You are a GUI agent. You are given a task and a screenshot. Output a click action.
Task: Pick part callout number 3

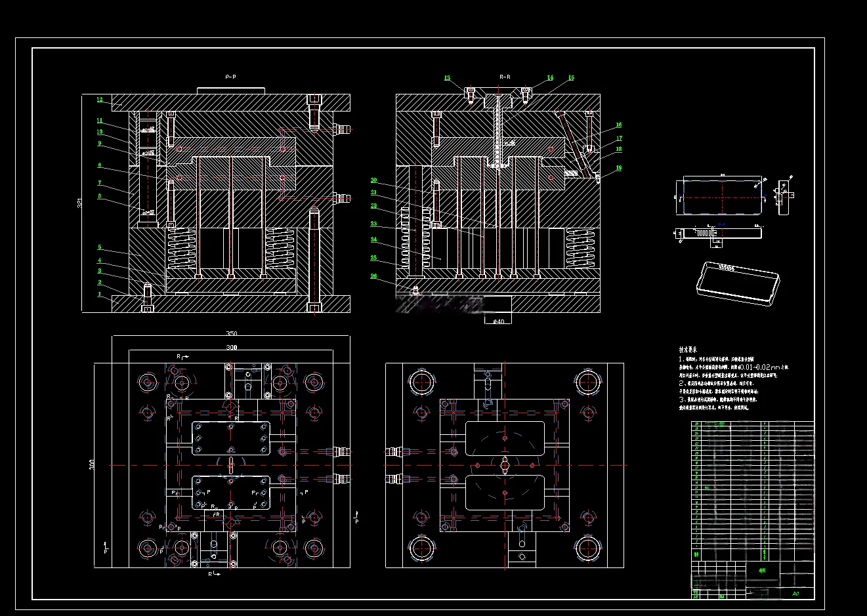100,271
